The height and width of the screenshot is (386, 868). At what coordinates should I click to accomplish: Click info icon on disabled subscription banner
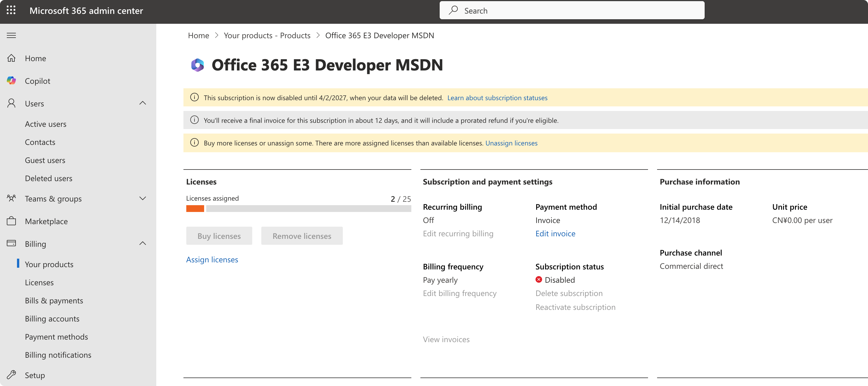pyautogui.click(x=194, y=97)
